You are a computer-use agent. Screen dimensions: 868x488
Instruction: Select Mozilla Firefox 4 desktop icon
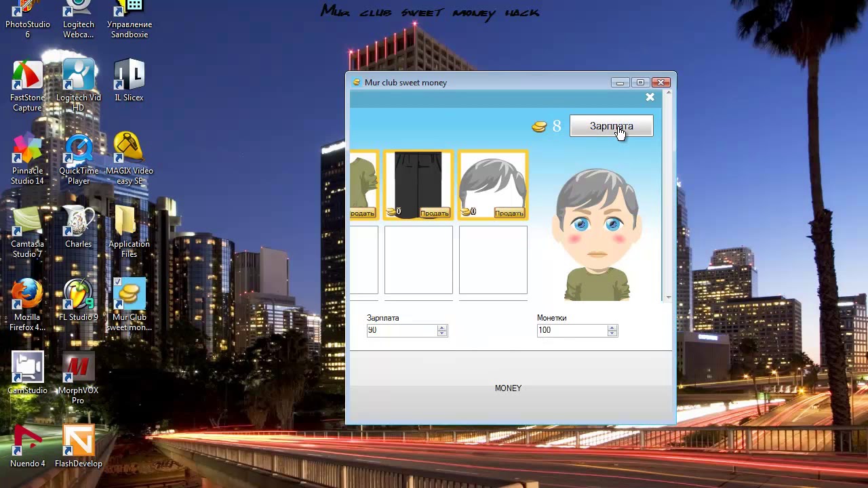coord(28,305)
